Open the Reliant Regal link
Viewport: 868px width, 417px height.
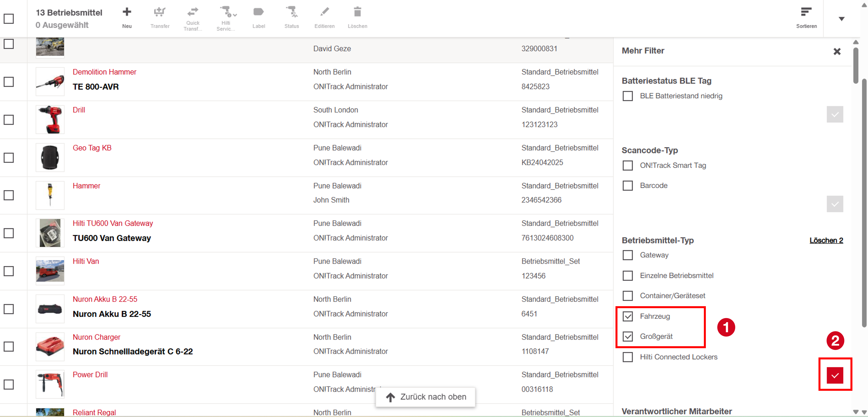tap(94, 413)
